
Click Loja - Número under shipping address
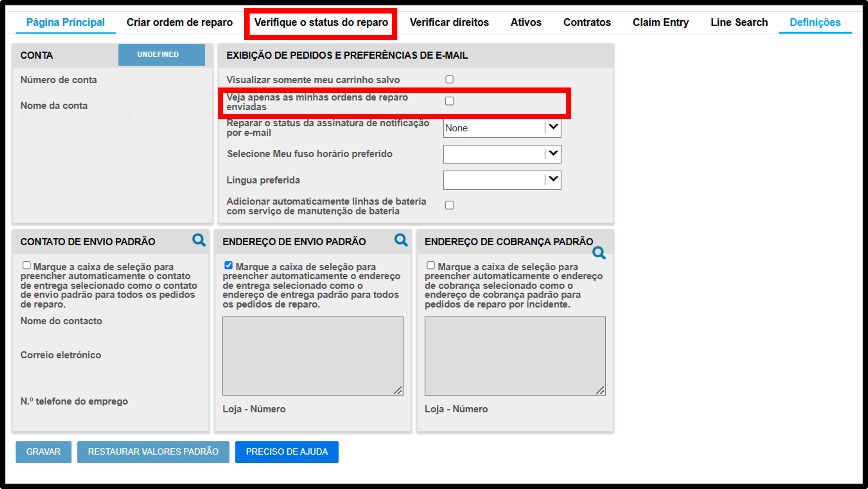tap(254, 409)
